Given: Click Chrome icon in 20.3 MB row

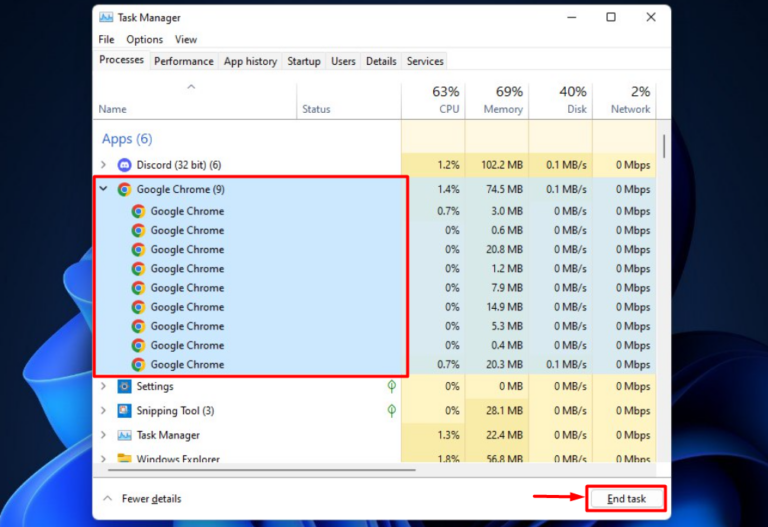Looking at the screenshot, I should [139, 364].
